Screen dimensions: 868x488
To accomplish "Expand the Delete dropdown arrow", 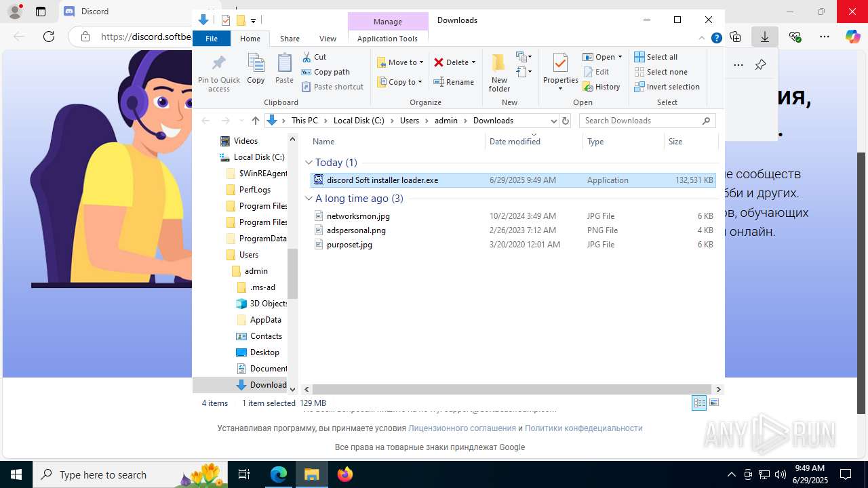I will 473,62.
